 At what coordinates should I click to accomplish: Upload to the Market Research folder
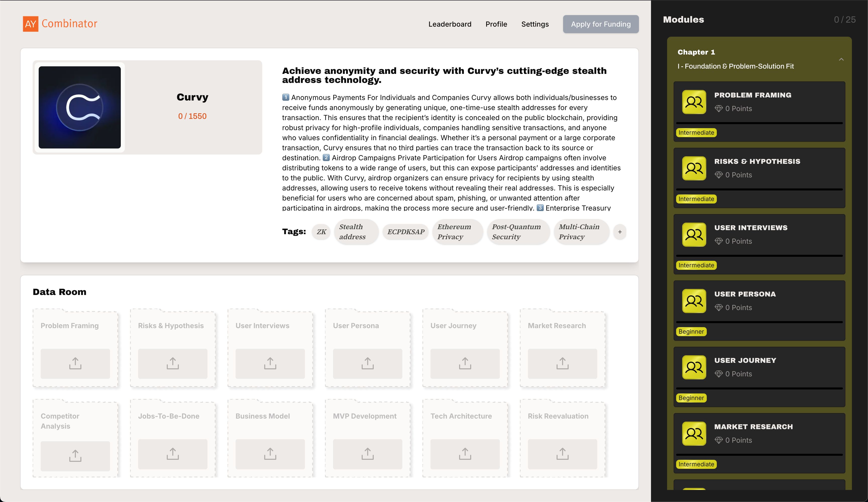click(x=563, y=364)
